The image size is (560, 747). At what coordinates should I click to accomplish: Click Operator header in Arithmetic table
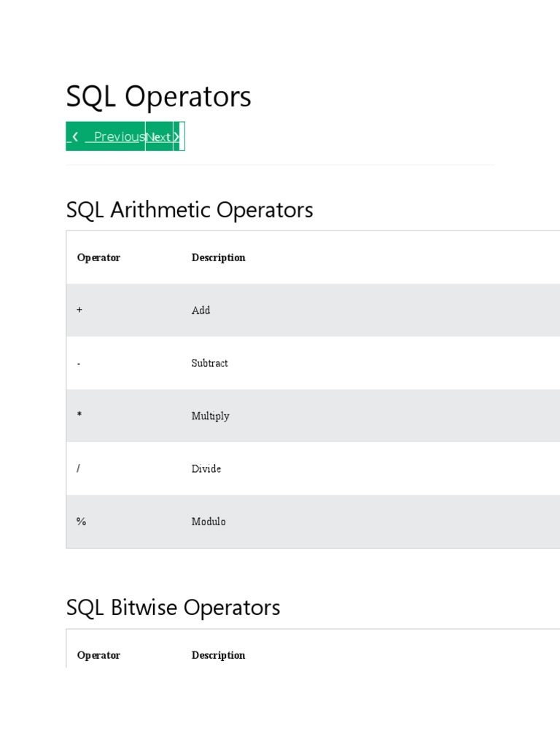click(x=98, y=258)
